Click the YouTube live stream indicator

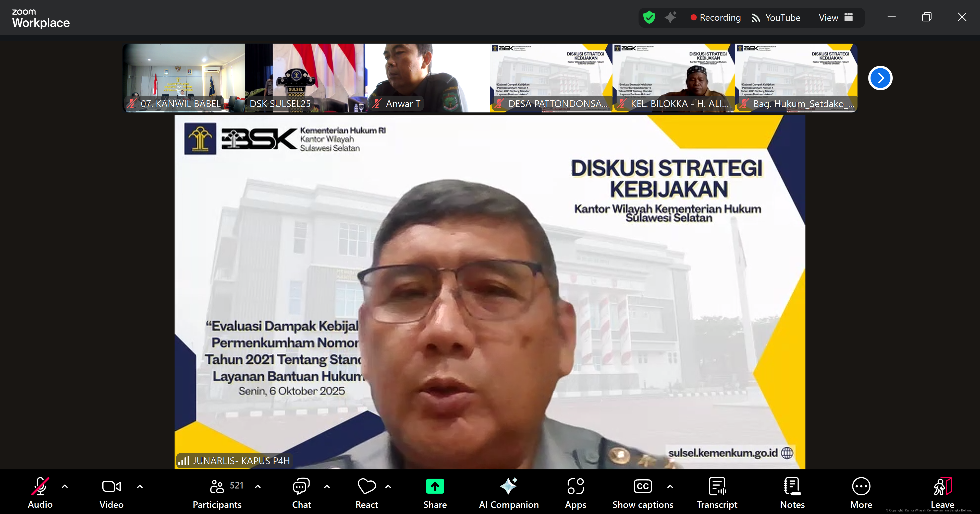(x=776, y=18)
